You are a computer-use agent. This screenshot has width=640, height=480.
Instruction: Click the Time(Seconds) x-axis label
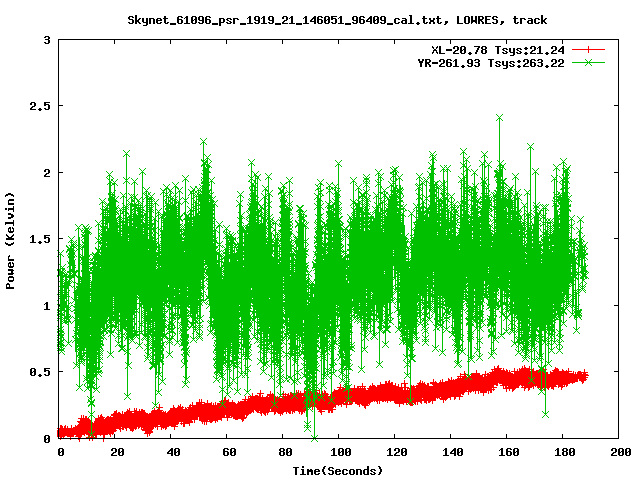(338, 471)
